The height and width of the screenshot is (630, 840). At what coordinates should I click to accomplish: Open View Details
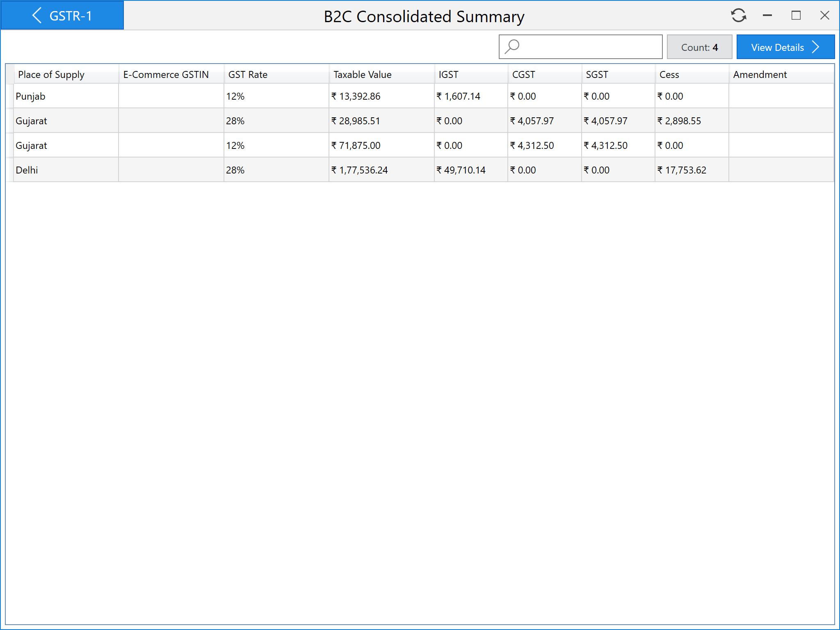tap(785, 47)
